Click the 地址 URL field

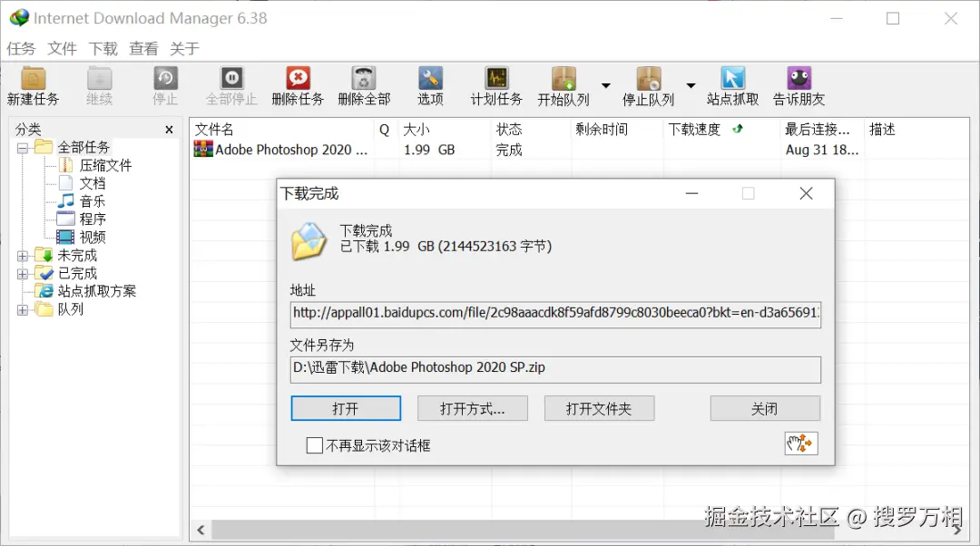[555, 314]
